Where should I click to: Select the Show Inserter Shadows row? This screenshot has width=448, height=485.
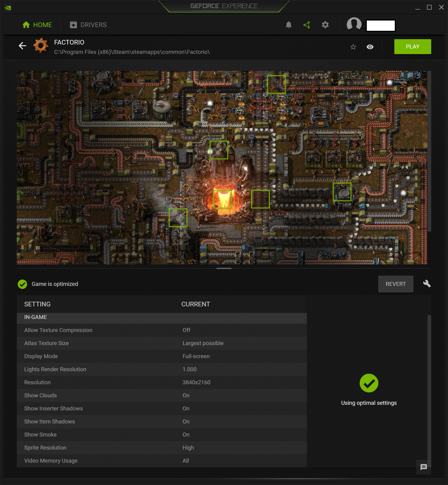pyautogui.click(x=162, y=409)
